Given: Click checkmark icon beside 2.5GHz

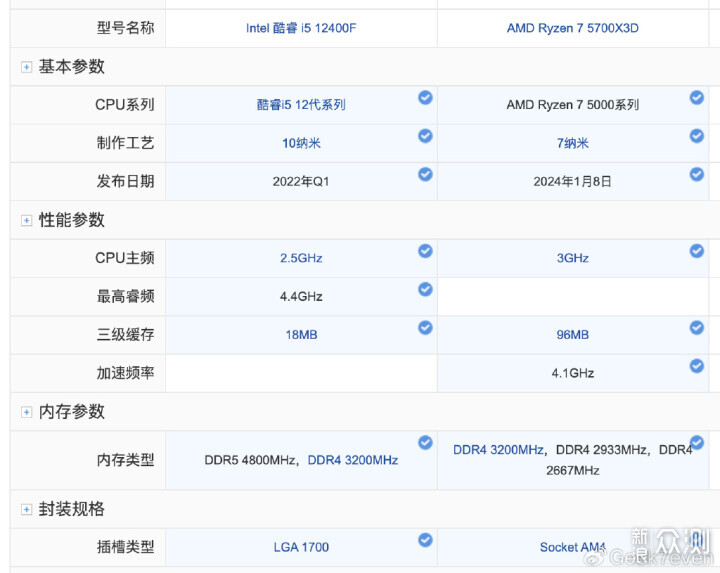Looking at the screenshot, I should 425,251.
